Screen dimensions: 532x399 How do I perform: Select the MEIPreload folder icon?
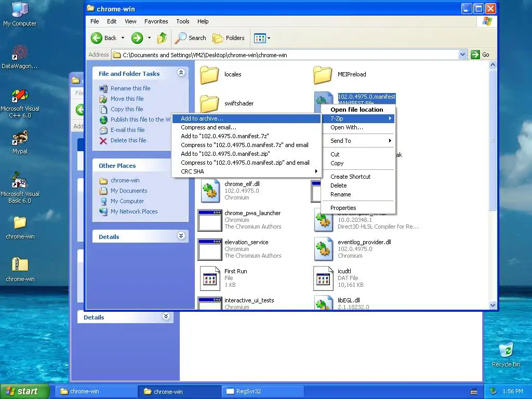[323, 75]
